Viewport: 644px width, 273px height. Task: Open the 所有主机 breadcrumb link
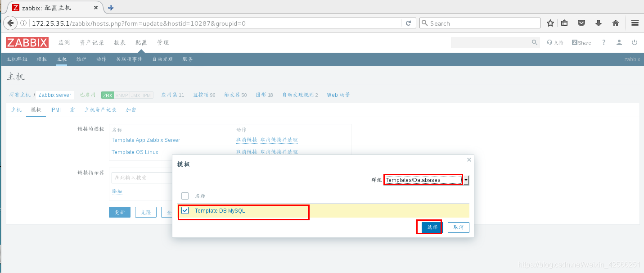tap(20, 95)
